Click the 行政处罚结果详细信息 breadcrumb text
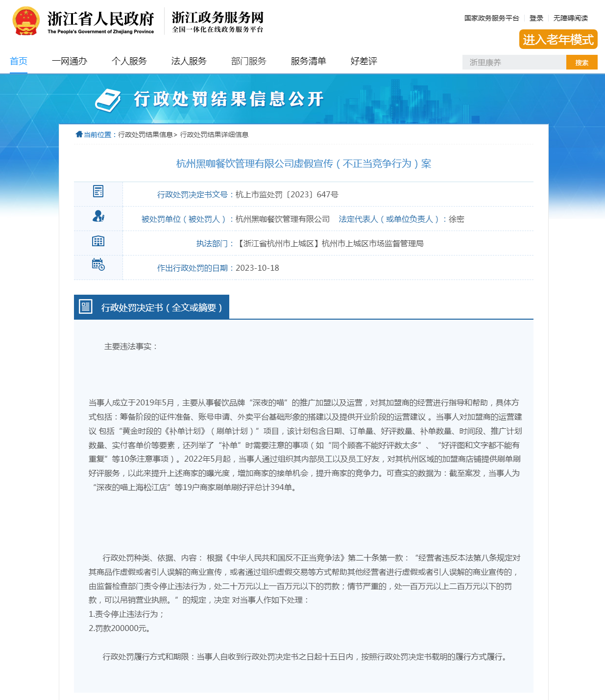 pyautogui.click(x=214, y=135)
